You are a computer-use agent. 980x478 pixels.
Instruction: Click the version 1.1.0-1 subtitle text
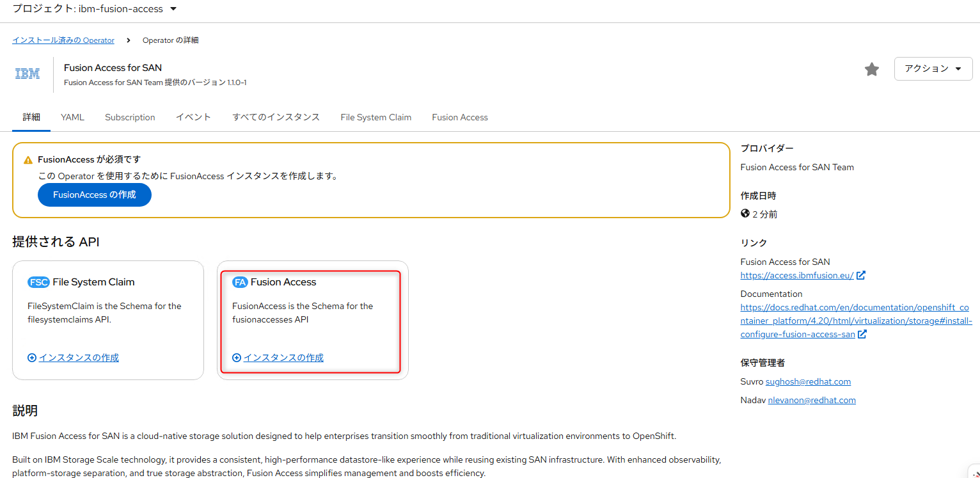coord(155,83)
